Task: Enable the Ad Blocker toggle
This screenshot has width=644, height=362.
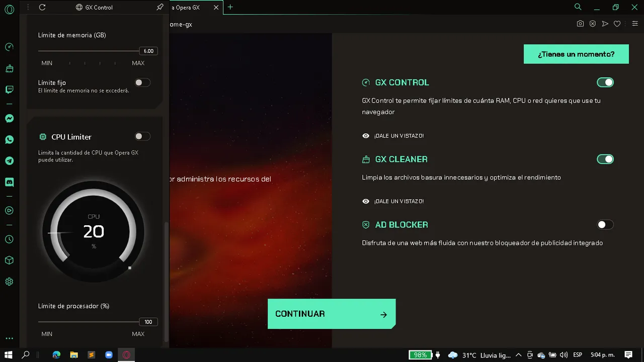Action: [605, 225]
